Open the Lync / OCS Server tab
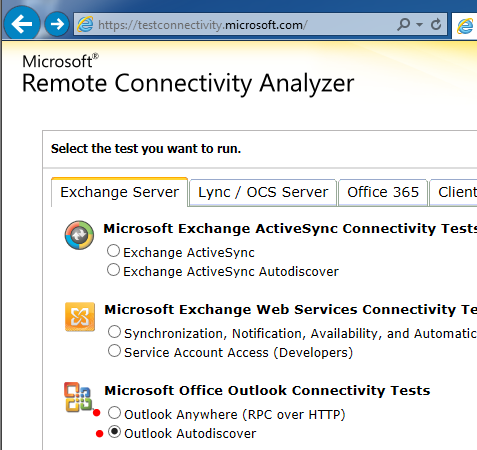Image resolution: width=477 pixels, height=450 pixels. point(263,192)
